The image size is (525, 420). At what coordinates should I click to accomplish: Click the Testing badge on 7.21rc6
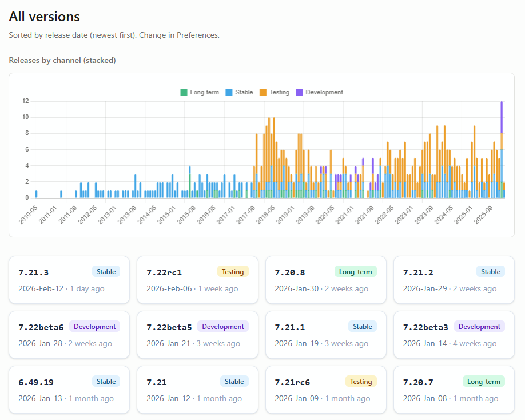tap(361, 382)
